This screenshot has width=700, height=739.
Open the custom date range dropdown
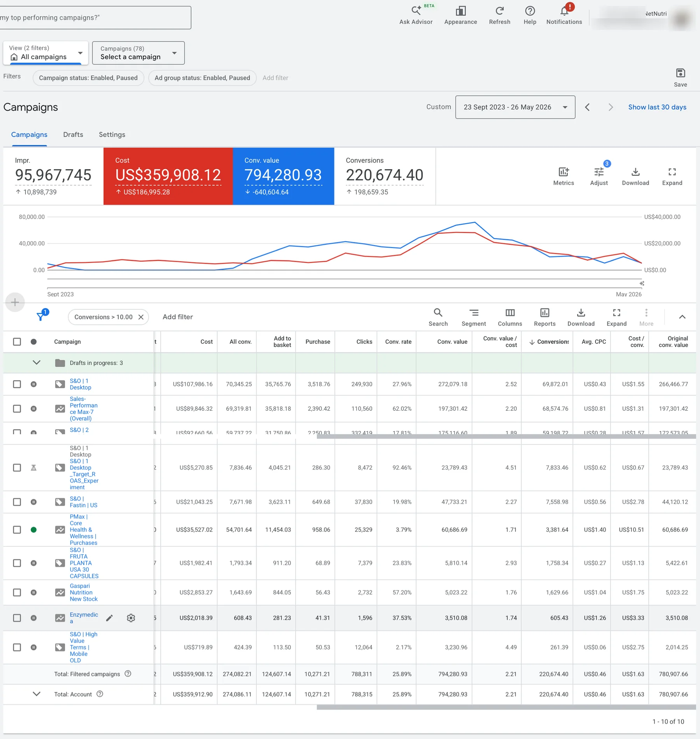point(515,107)
